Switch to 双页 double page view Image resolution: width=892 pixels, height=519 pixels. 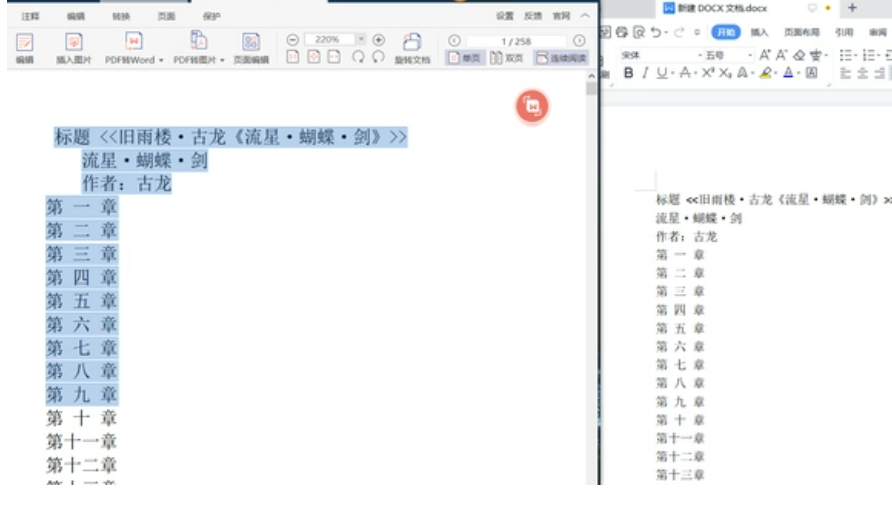pos(506,57)
